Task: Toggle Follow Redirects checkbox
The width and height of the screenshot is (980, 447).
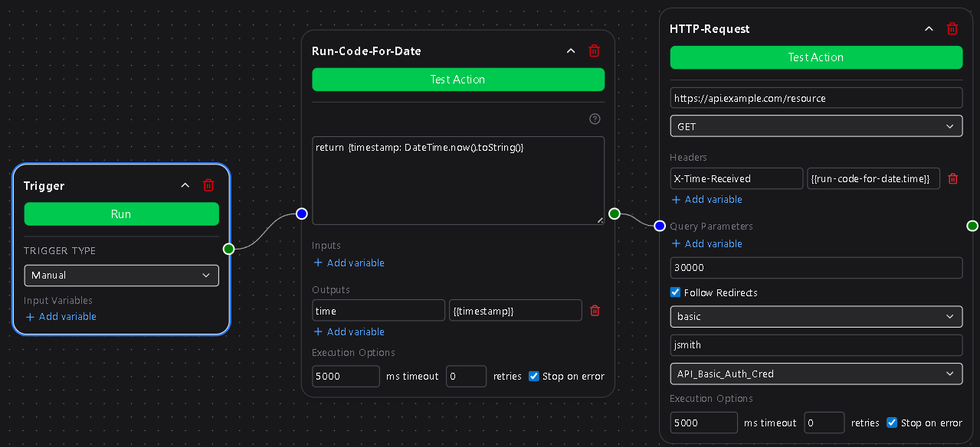Action: [675, 292]
